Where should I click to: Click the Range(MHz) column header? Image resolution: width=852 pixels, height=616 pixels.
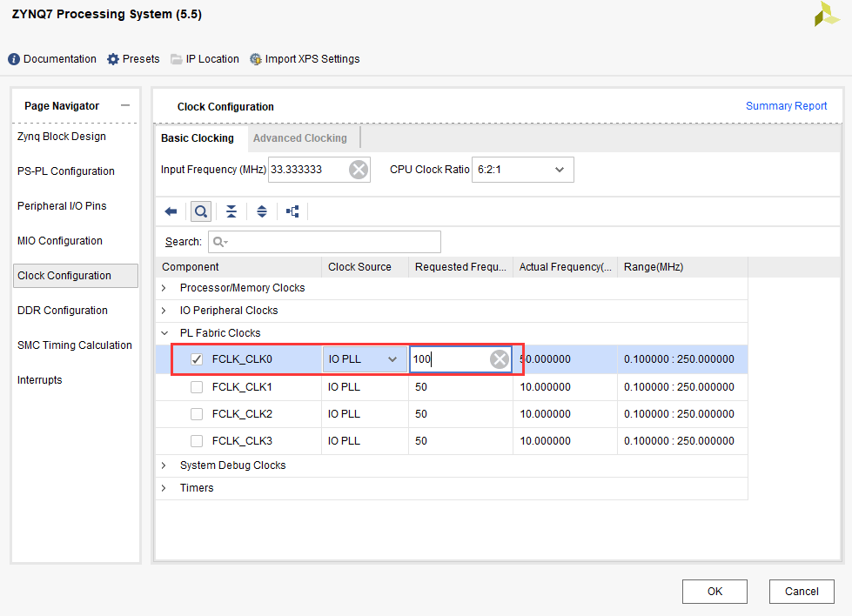point(682,267)
